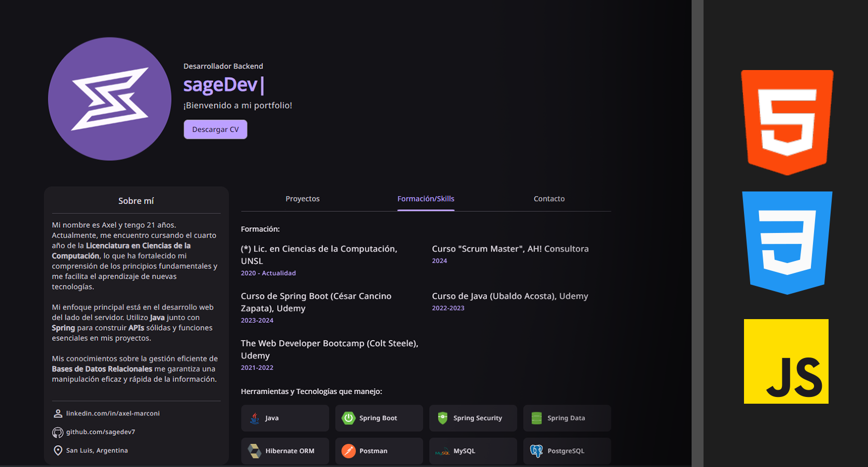Click the Spring Boot power icon
Screen dimensions: 868x467
[x=348, y=418]
